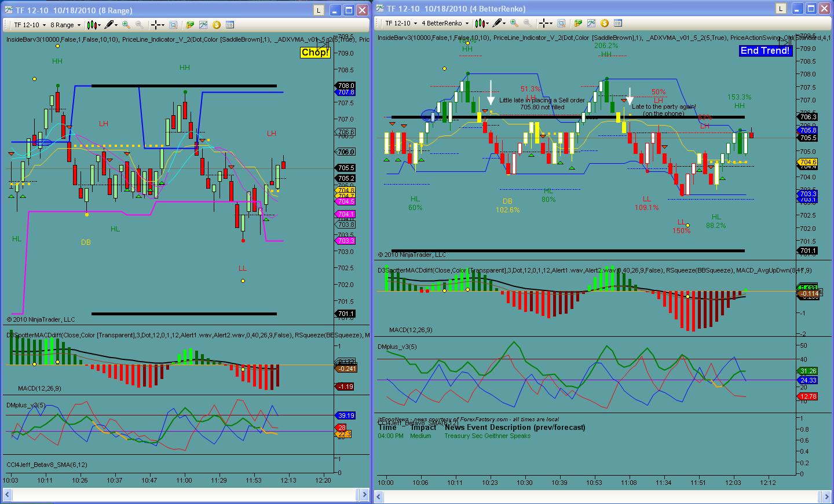Viewport: 834px width, 504px height.
Task: Click Zoom Out magnifier in the BetterRenko chart
Action: point(528,23)
